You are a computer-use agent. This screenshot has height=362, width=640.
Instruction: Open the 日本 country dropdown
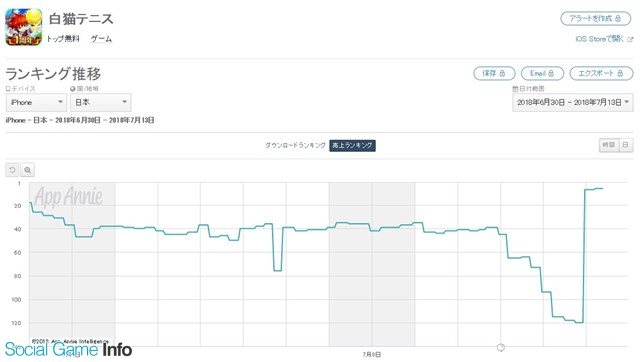[100, 102]
